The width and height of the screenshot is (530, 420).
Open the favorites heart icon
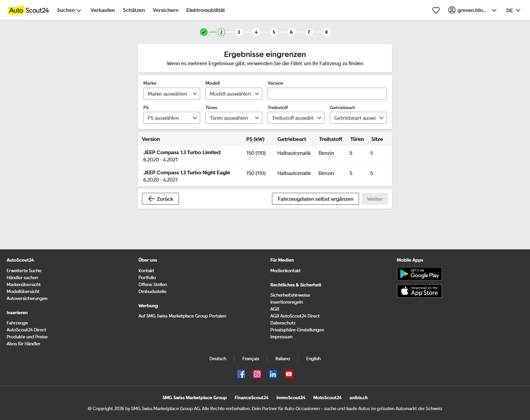(436, 10)
